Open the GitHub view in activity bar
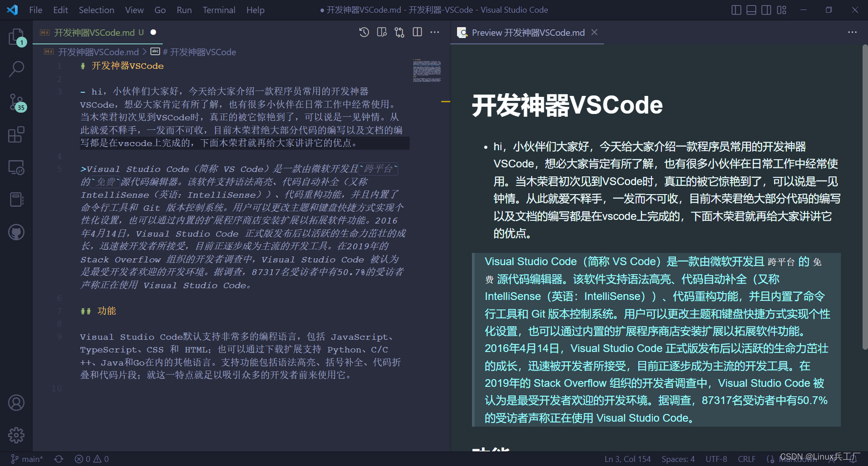The image size is (868, 466). tap(16, 232)
